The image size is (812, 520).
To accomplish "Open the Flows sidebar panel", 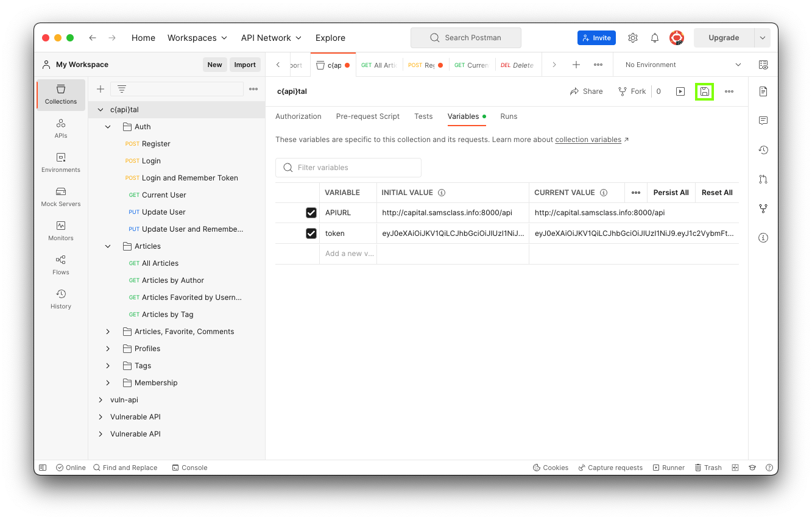I will click(x=61, y=265).
